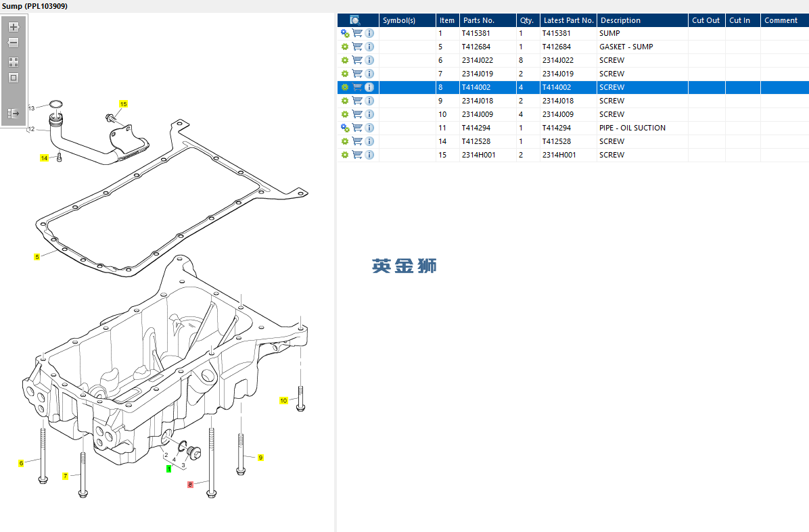This screenshot has height=532, width=809.
Task: Show info for PIPE - OIL SUCTION
Action: click(x=369, y=128)
